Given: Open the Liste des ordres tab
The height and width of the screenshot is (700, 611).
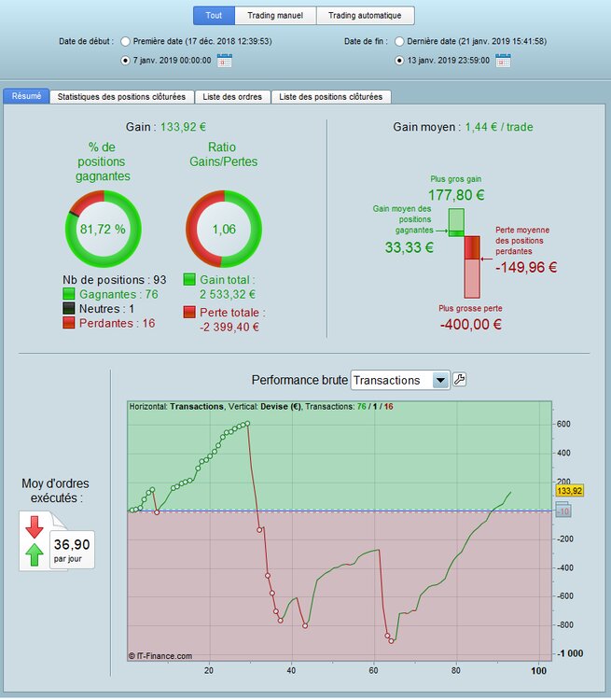Looking at the screenshot, I should tap(232, 97).
